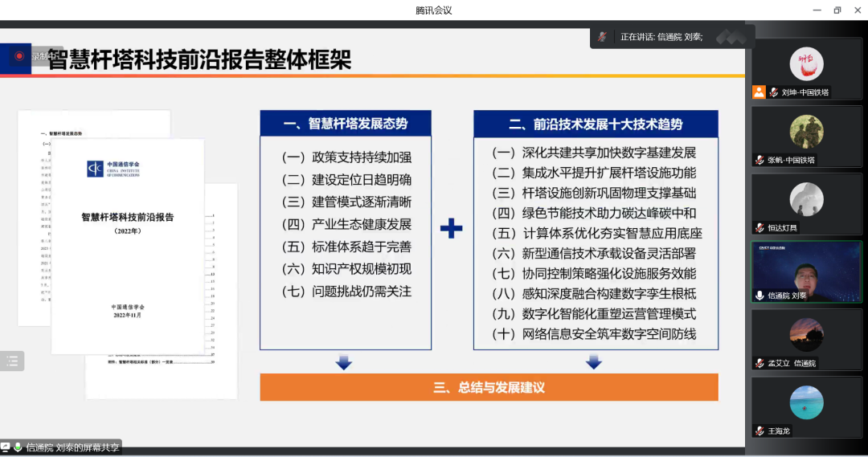Click muted mic icon next to 刘坤-中国铁塔

[x=774, y=92]
